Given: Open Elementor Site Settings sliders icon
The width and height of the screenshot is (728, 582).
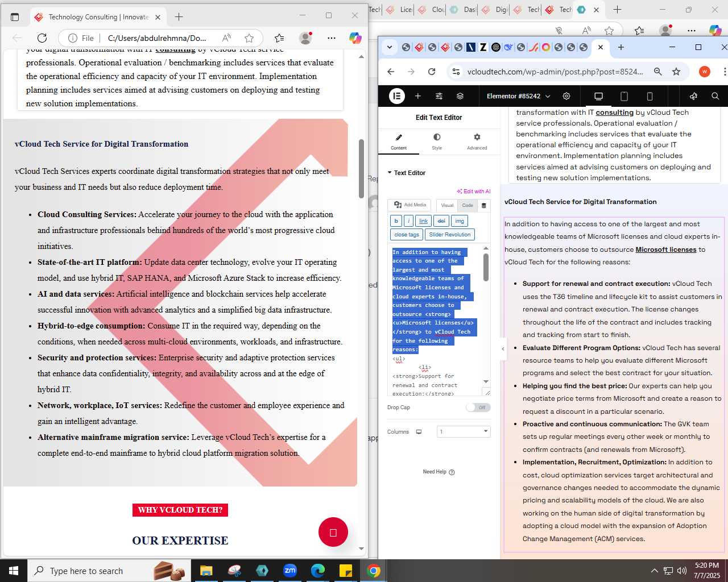Looking at the screenshot, I should pos(439,96).
